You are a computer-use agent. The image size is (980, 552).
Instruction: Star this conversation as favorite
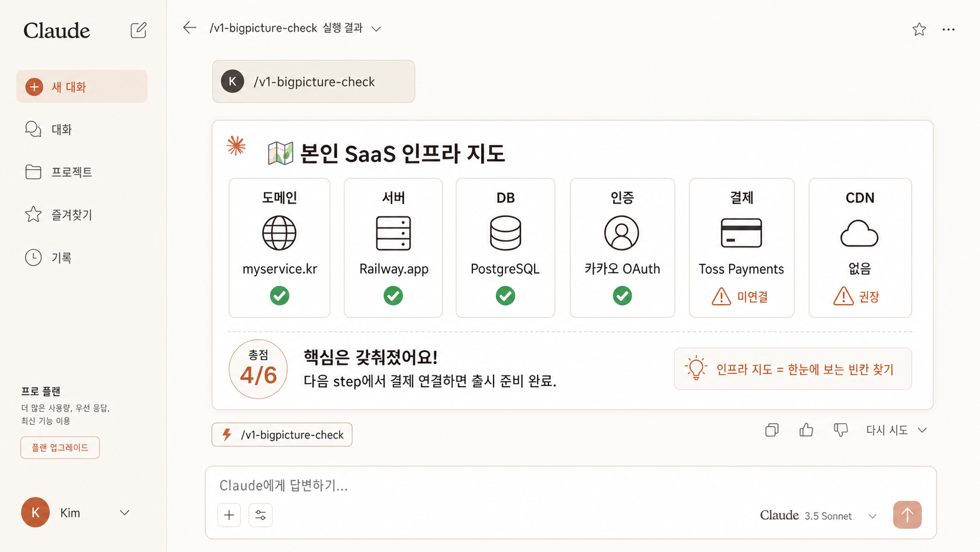tap(919, 29)
